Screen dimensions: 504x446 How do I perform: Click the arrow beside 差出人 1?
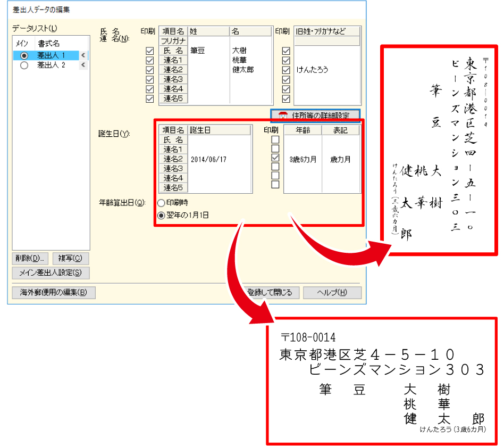pos(83,55)
